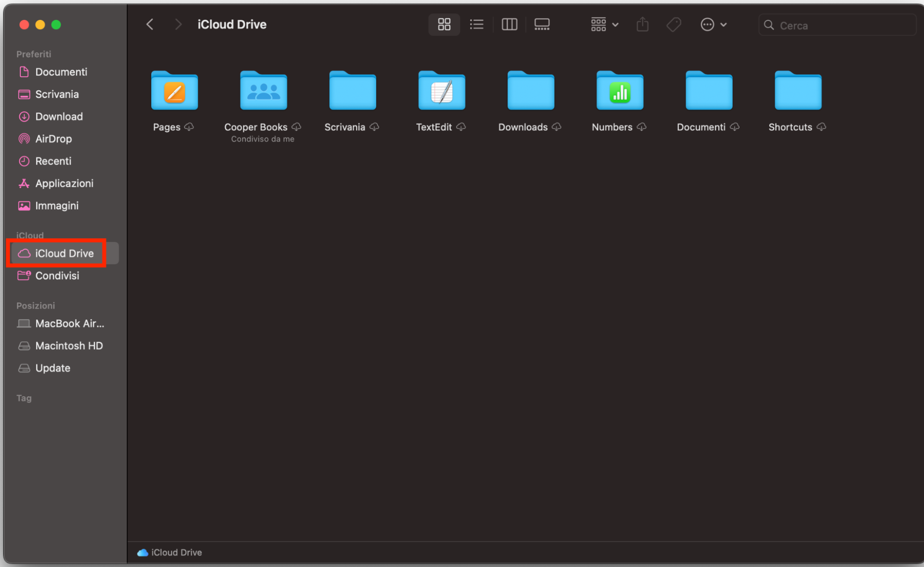Switch to column view
This screenshot has height=567, width=924.
[x=509, y=25]
